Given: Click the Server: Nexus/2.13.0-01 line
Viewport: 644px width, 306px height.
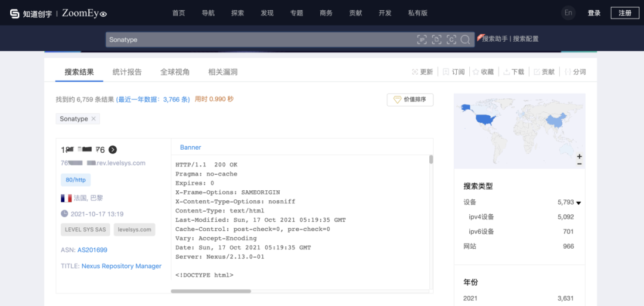Looking at the screenshot, I should tap(219, 256).
